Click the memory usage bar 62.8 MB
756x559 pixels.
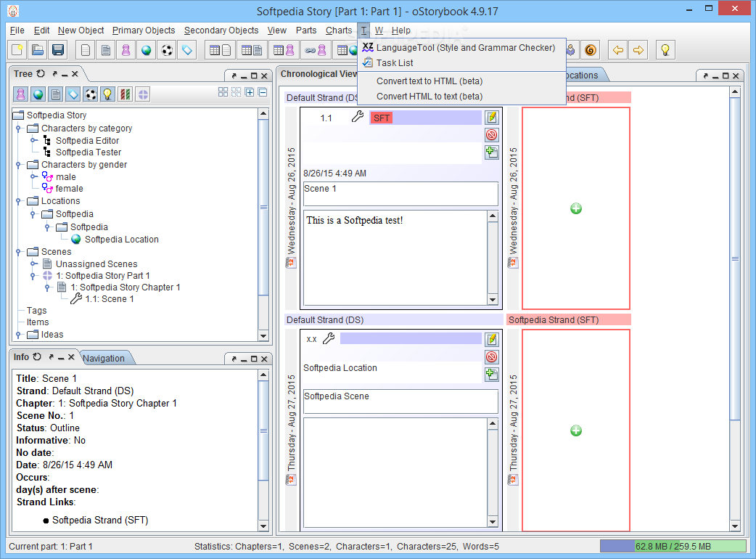click(673, 546)
